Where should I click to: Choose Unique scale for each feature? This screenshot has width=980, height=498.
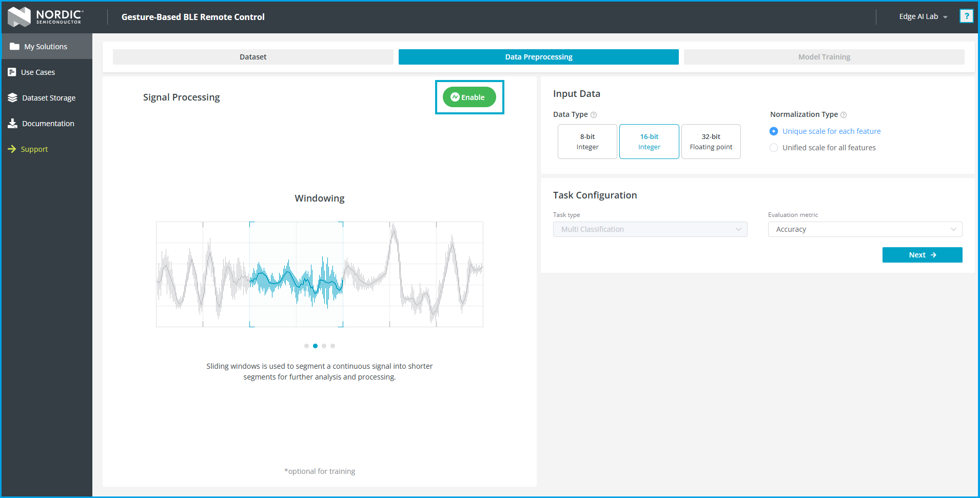[826, 131]
